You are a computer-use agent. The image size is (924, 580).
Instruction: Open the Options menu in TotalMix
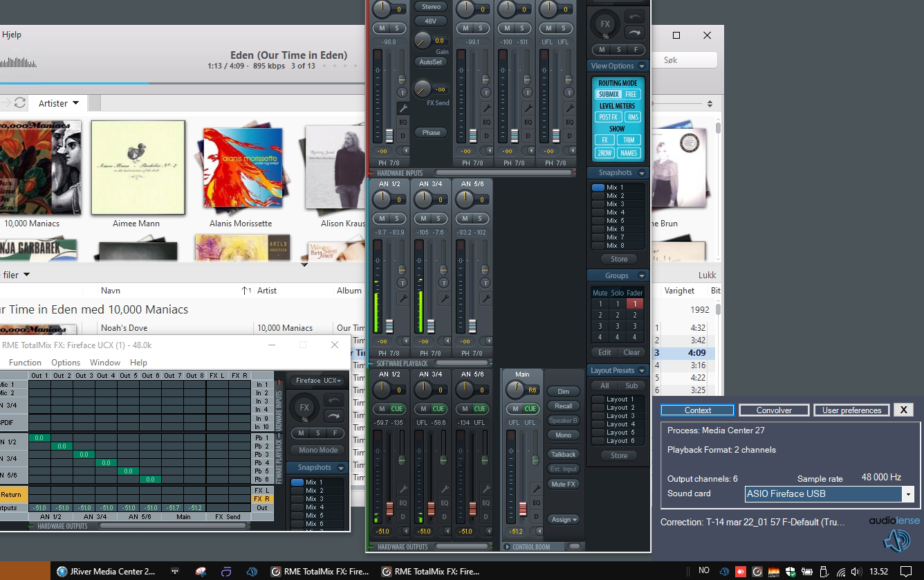click(66, 363)
